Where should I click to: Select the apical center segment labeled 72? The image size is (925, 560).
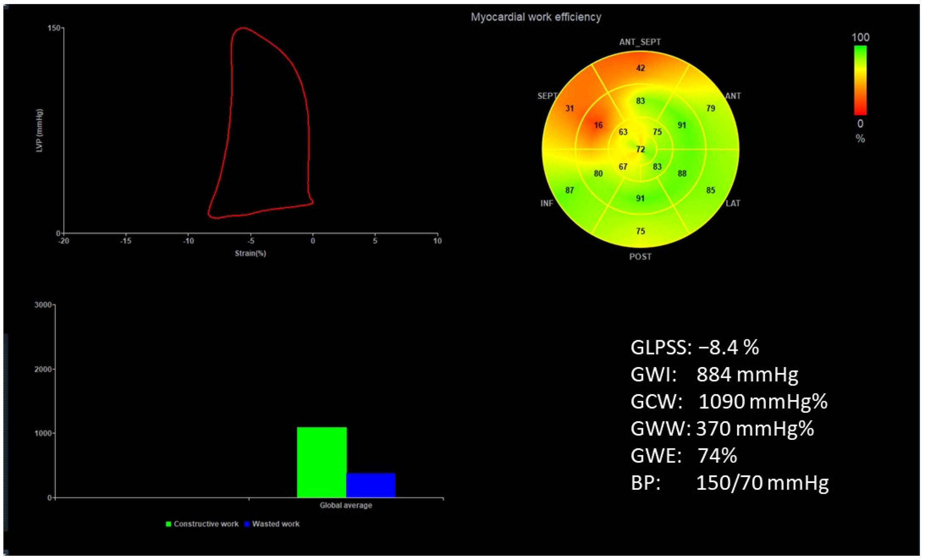pos(640,149)
